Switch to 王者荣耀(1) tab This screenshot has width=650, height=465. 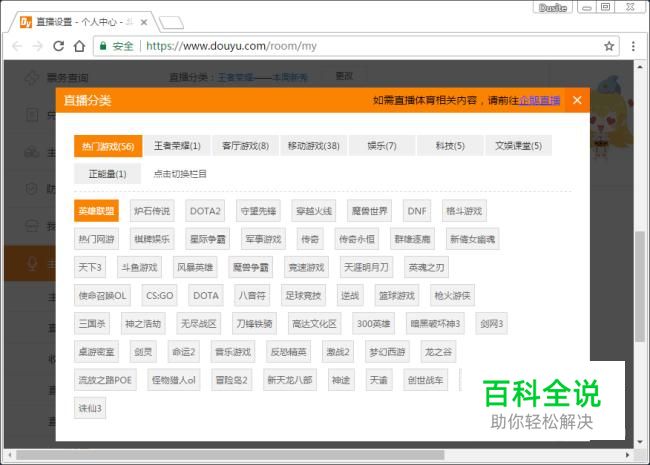coord(177,146)
